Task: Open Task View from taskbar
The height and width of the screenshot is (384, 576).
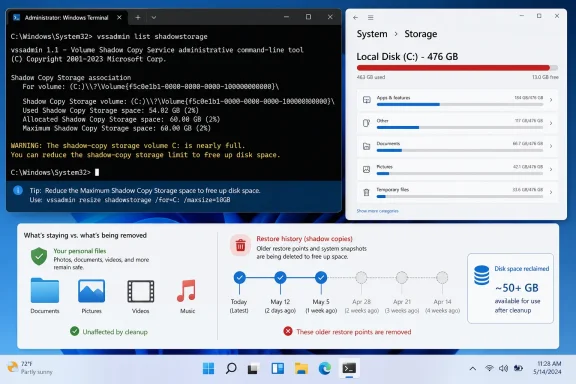Action: pyautogui.click(x=253, y=368)
